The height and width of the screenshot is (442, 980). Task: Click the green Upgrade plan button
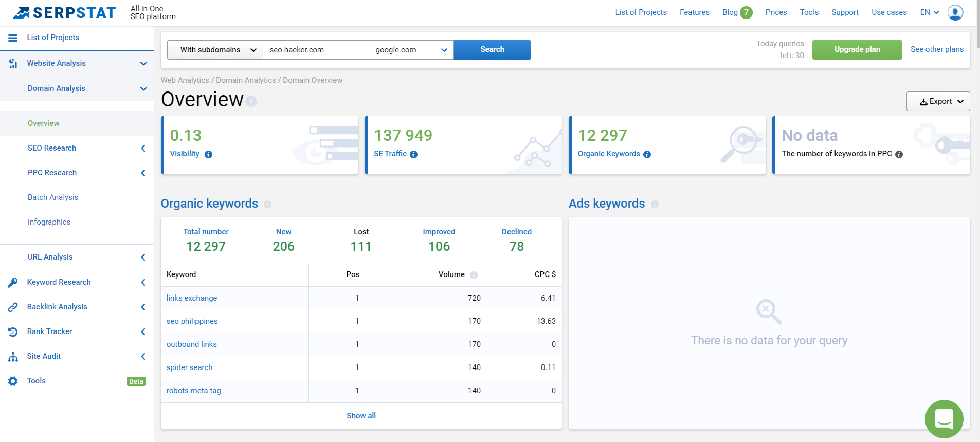(x=857, y=50)
